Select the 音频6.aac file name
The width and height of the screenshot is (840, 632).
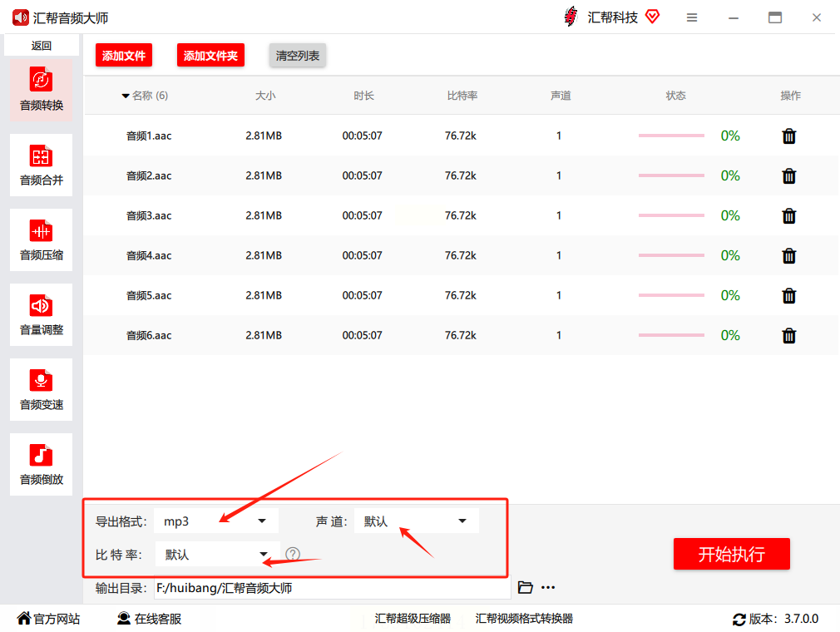(149, 335)
